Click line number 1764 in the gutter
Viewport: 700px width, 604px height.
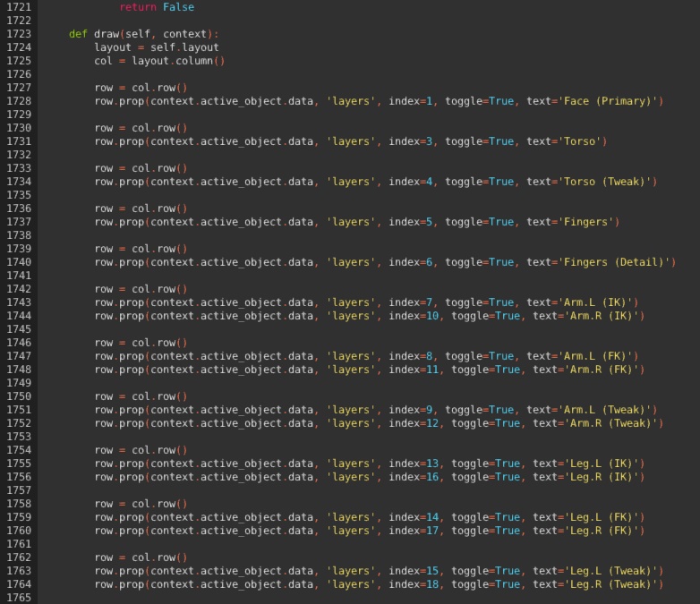tap(18, 584)
